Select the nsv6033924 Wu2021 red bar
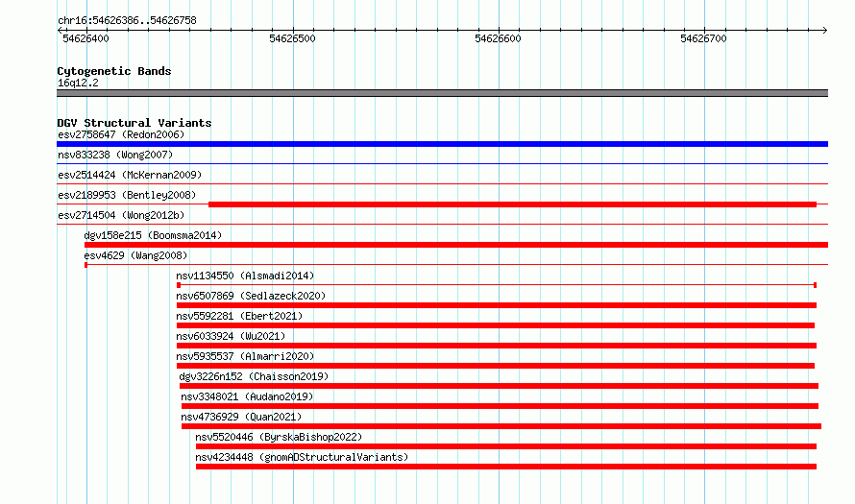Screen dimensions: 855x504 coord(497,346)
